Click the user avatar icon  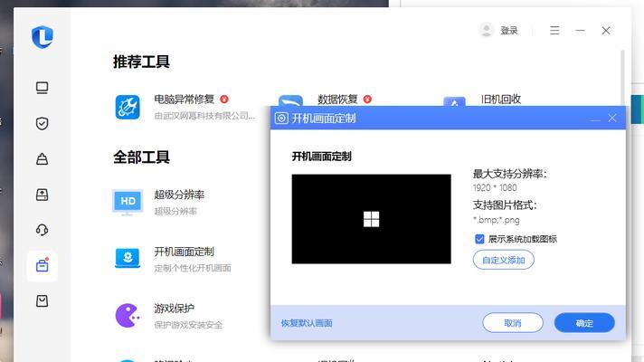tap(487, 30)
